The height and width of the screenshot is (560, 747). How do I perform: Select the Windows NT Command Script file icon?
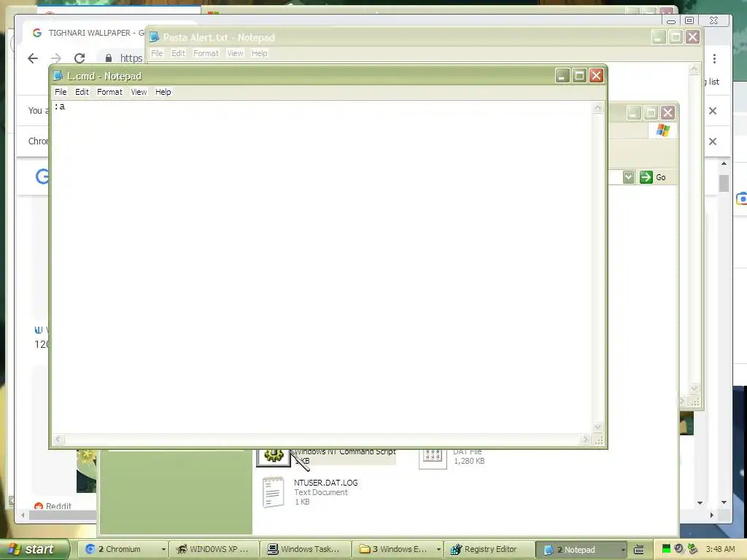[x=274, y=458]
